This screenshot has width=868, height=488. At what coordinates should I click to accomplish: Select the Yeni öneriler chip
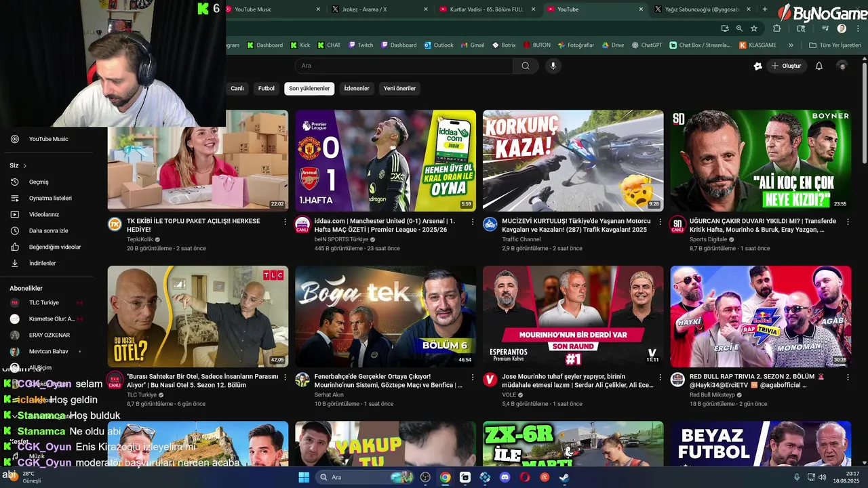point(399,88)
